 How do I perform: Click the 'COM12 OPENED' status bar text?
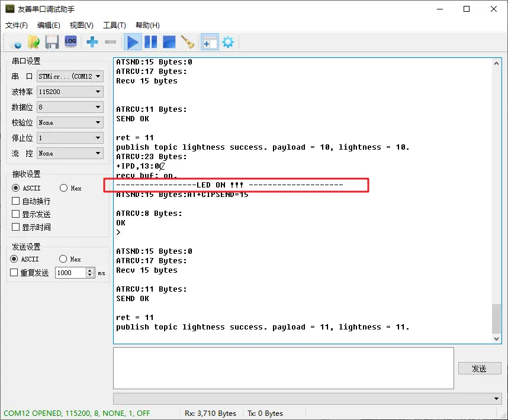coord(77,413)
